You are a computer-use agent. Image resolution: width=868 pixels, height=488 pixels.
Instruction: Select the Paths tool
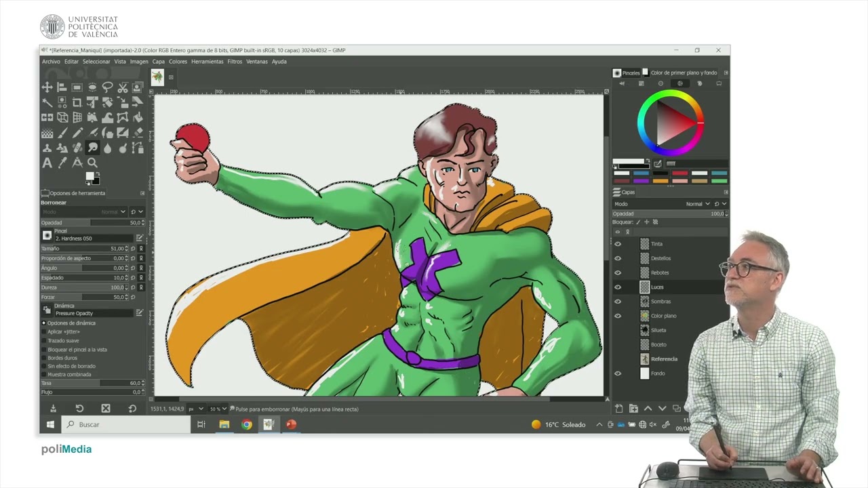click(138, 148)
